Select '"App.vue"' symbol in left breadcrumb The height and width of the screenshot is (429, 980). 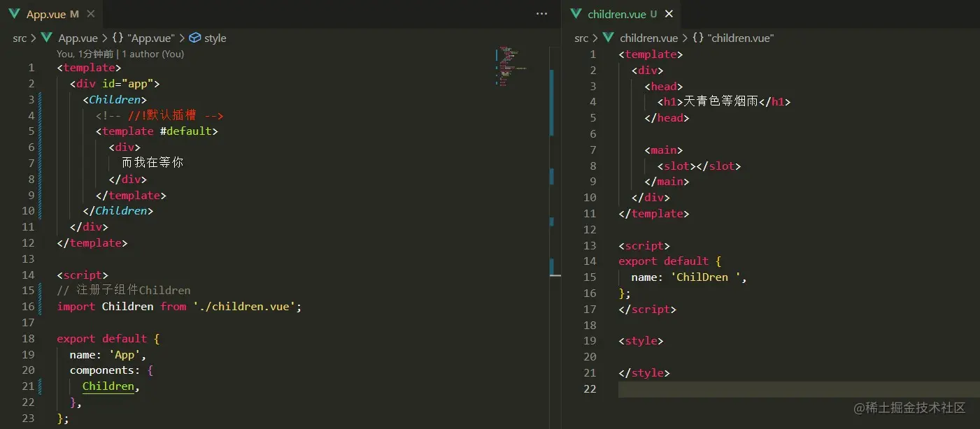click(x=150, y=38)
